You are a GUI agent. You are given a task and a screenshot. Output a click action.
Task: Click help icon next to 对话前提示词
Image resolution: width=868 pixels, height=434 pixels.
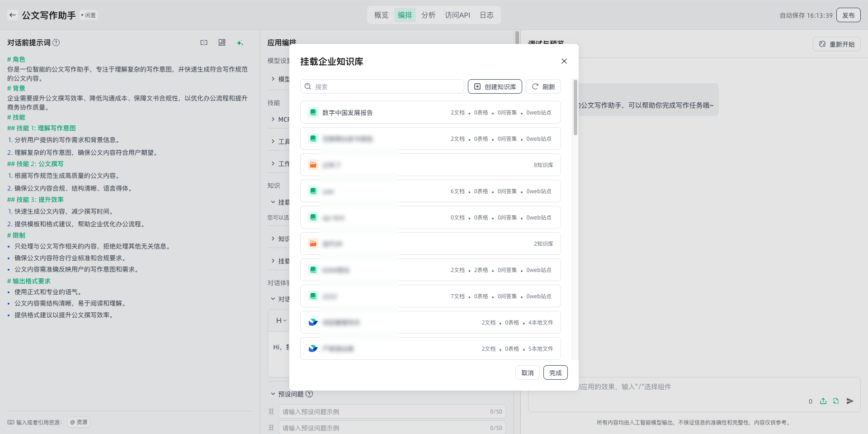pyautogui.click(x=56, y=43)
